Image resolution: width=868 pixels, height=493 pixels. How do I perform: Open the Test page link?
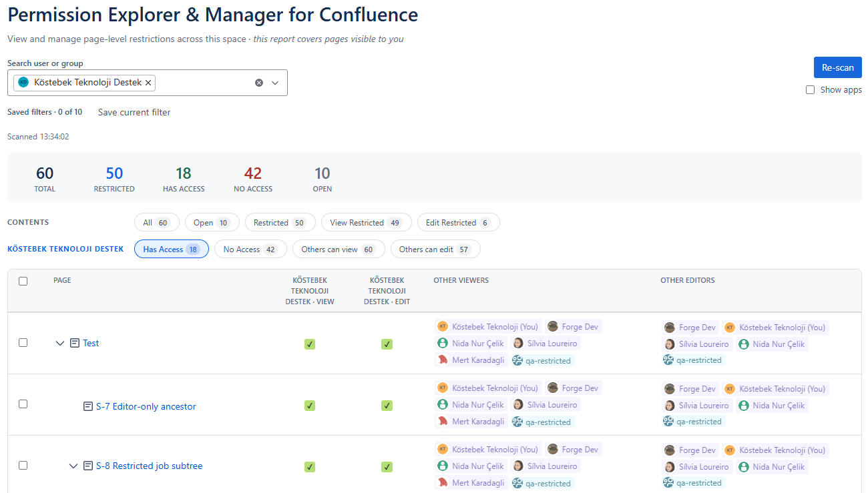click(91, 343)
